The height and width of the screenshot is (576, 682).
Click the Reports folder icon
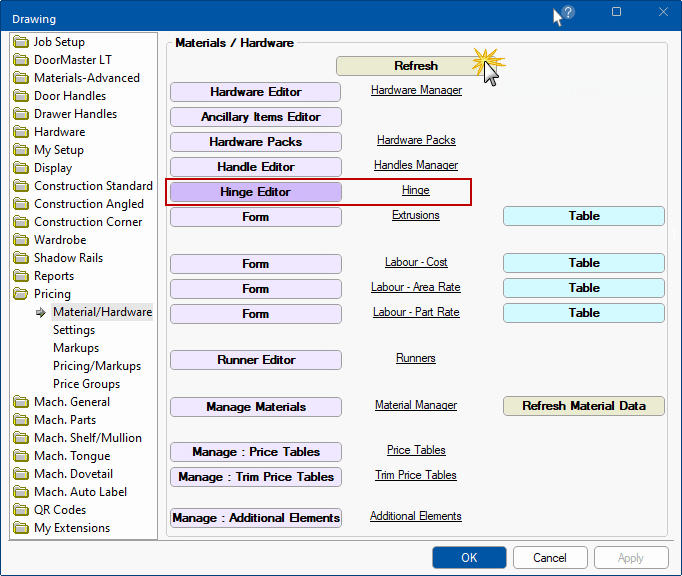[x=20, y=276]
